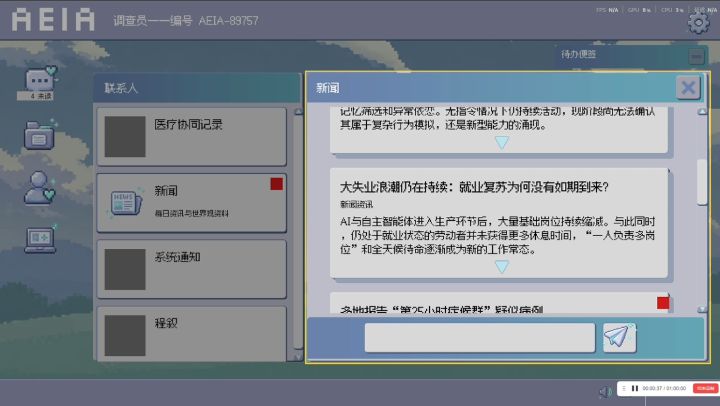Click the 每日资讯与世界观资料 subtitle
Image resolution: width=720 pixels, height=406 pixels.
(x=191, y=213)
